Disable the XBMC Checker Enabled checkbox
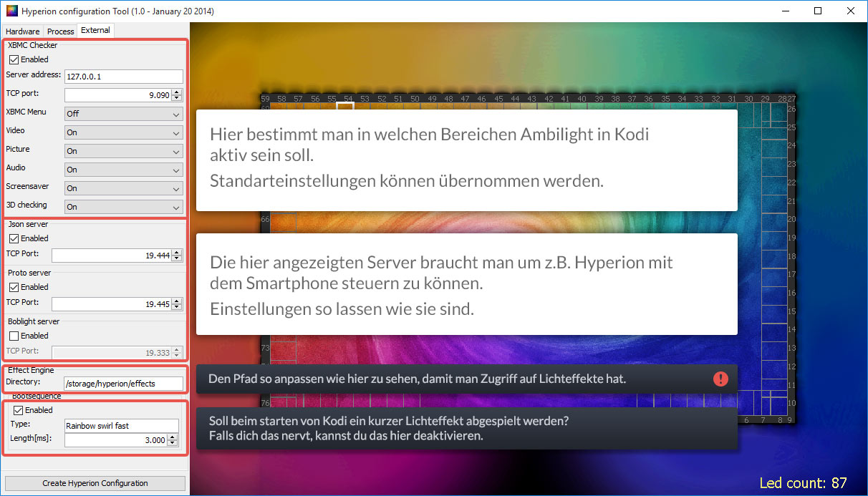 14,59
